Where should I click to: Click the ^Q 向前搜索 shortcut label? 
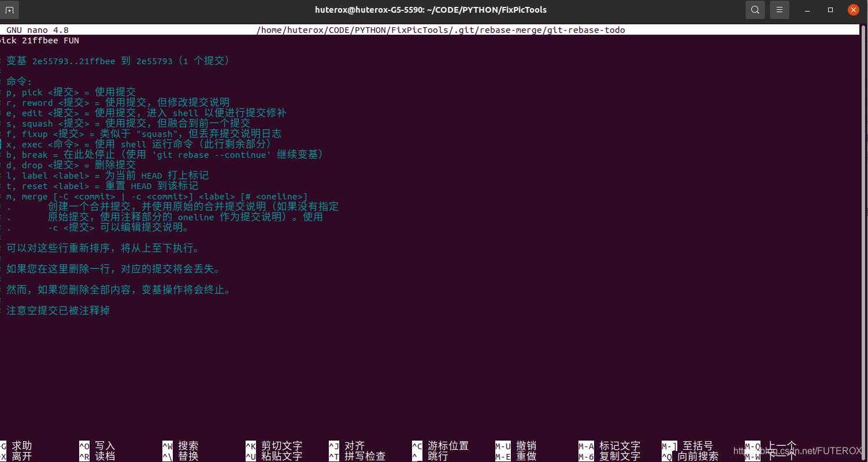coord(690,456)
